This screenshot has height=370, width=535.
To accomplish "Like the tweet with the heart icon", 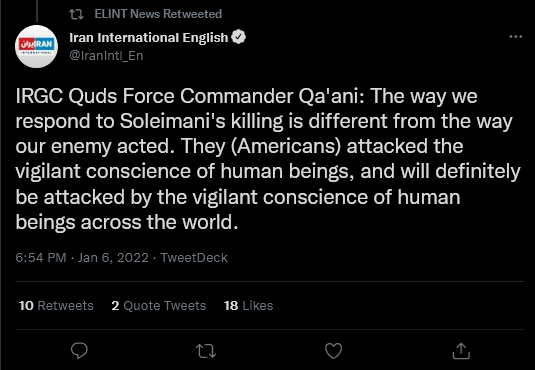I will (333, 351).
